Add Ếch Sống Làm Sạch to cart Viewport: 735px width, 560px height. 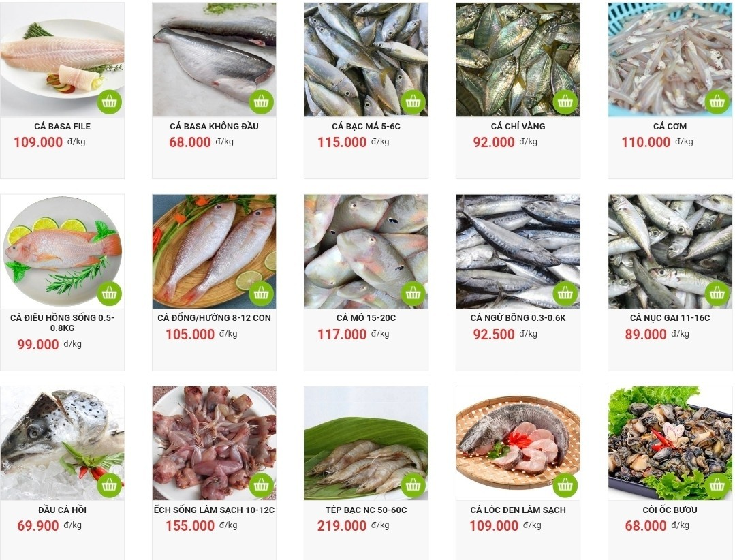tap(261, 486)
